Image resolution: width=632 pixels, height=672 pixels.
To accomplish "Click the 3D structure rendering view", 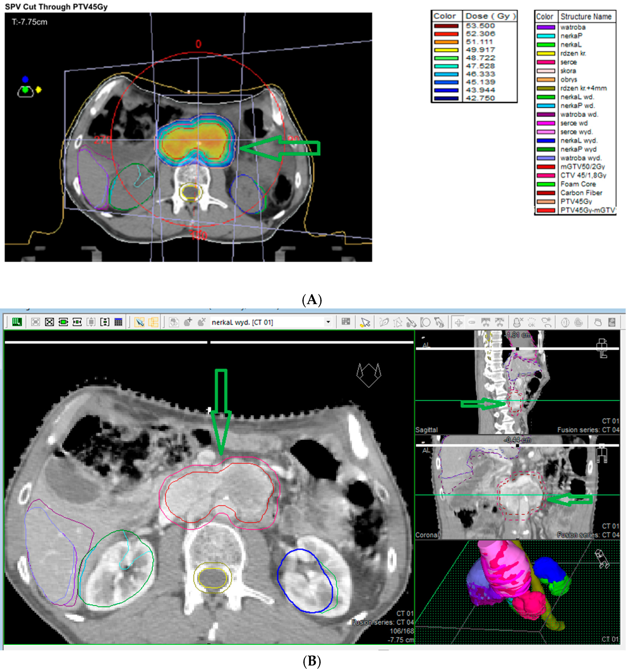I will coord(517,592).
